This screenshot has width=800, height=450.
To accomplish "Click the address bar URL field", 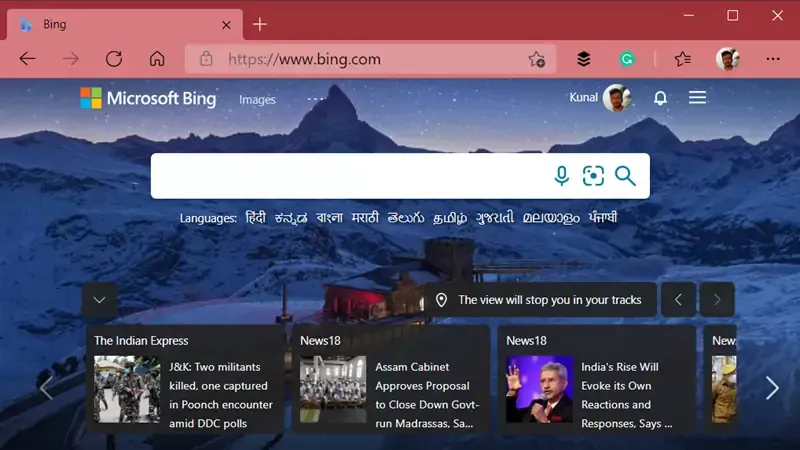I will (x=370, y=59).
